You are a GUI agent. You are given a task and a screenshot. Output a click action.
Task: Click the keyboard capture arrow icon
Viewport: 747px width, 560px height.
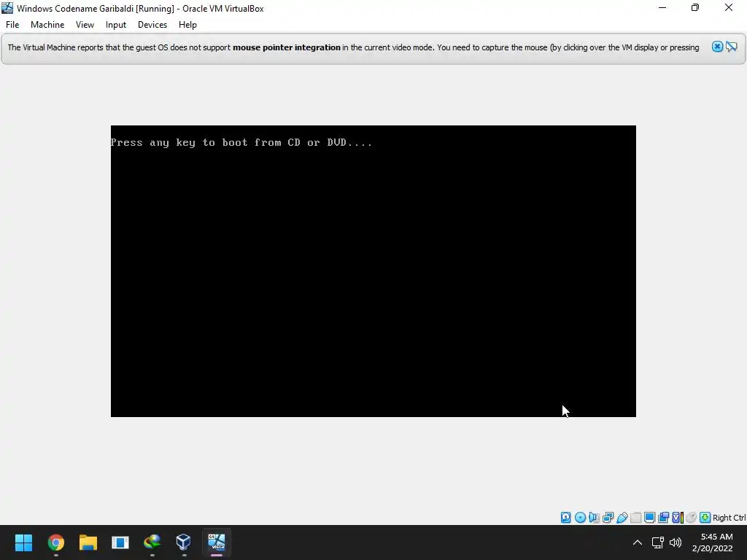[x=705, y=518]
